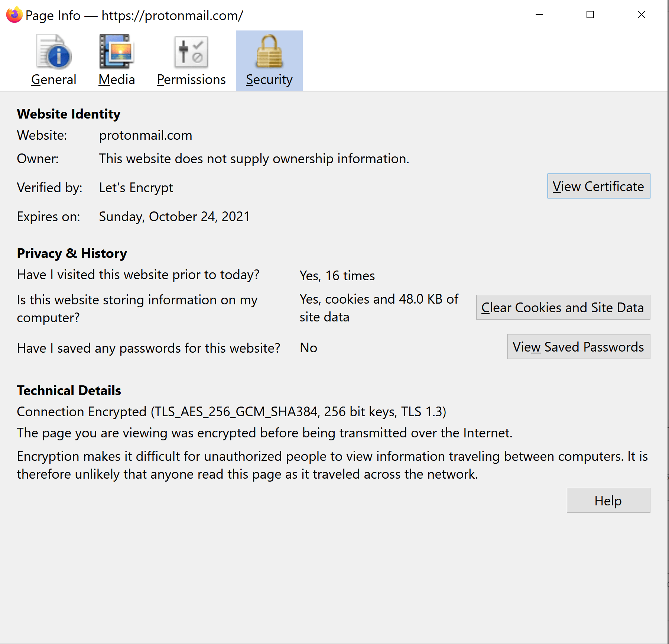This screenshot has width=669, height=644.
Task: Click the 'Website:' label
Action: click(42, 135)
